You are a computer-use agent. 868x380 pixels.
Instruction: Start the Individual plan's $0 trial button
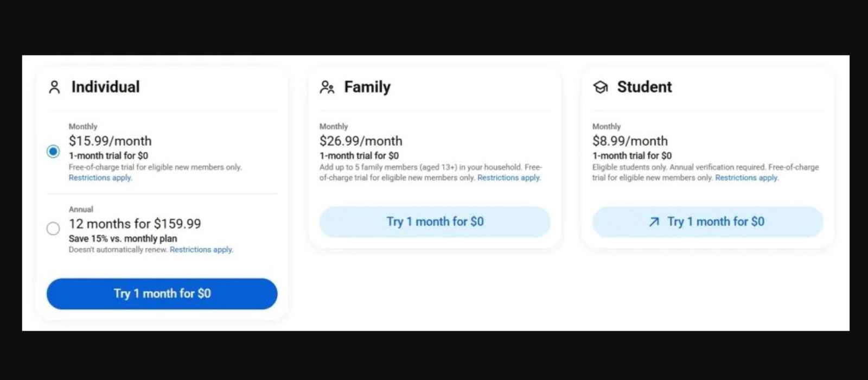tap(162, 294)
